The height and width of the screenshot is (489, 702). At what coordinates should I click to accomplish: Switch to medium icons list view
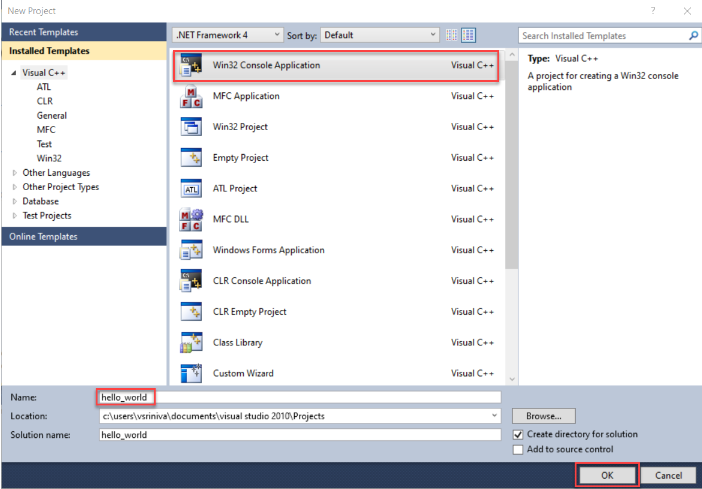[468, 35]
